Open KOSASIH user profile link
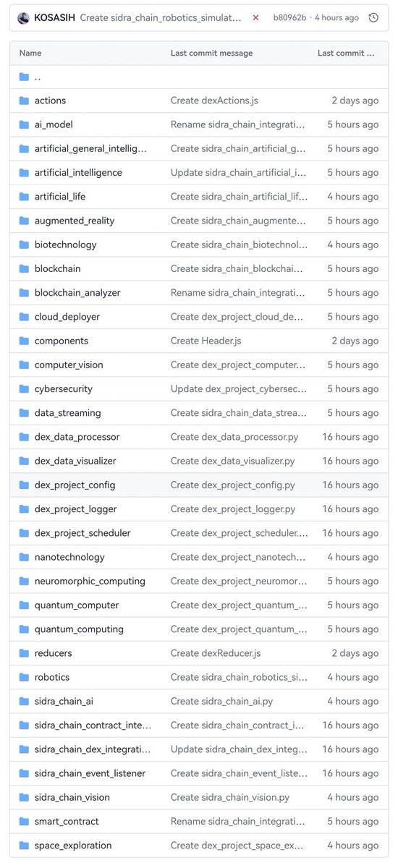The width and height of the screenshot is (398, 868). [54, 17]
